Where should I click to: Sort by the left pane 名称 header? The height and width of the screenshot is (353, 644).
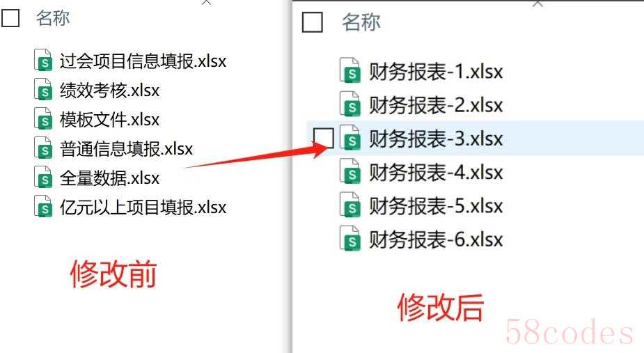(x=53, y=18)
